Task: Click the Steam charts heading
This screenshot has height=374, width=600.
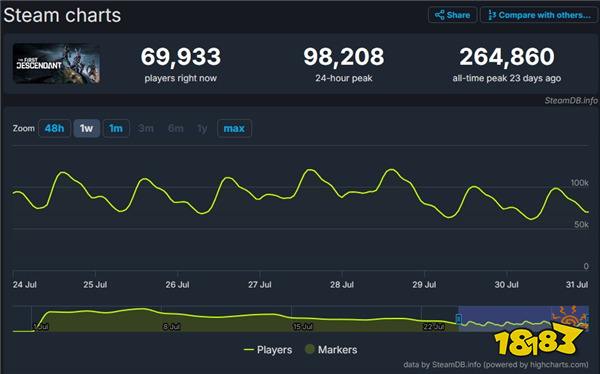Action: (x=62, y=16)
